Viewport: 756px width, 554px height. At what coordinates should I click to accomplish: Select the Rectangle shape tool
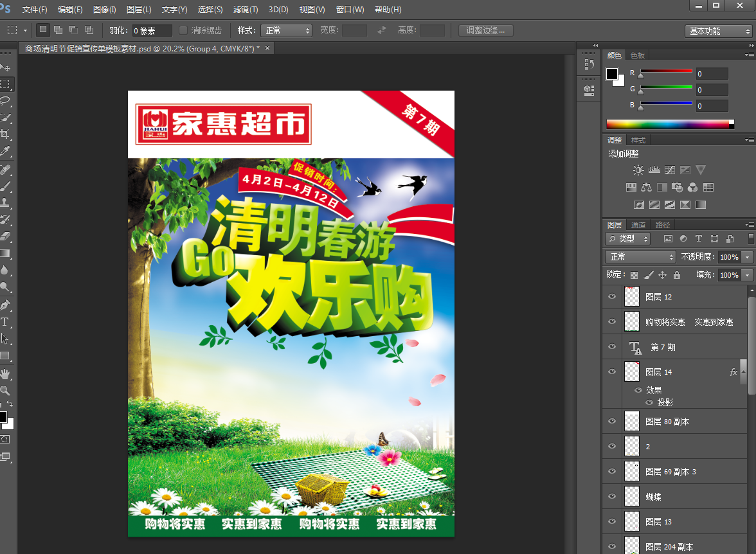point(5,356)
